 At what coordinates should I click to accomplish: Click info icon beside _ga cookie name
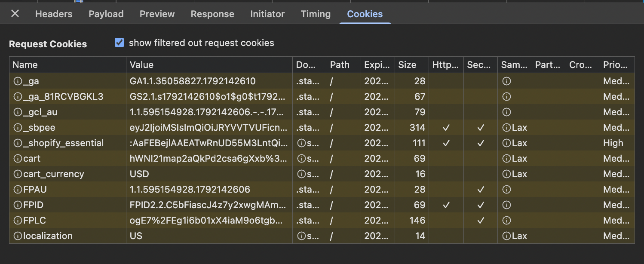18,81
